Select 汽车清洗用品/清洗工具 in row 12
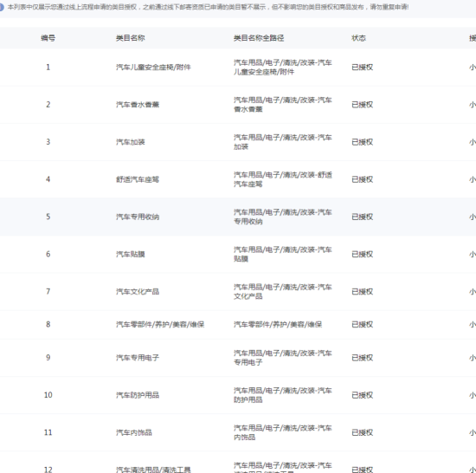 pos(153,470)
